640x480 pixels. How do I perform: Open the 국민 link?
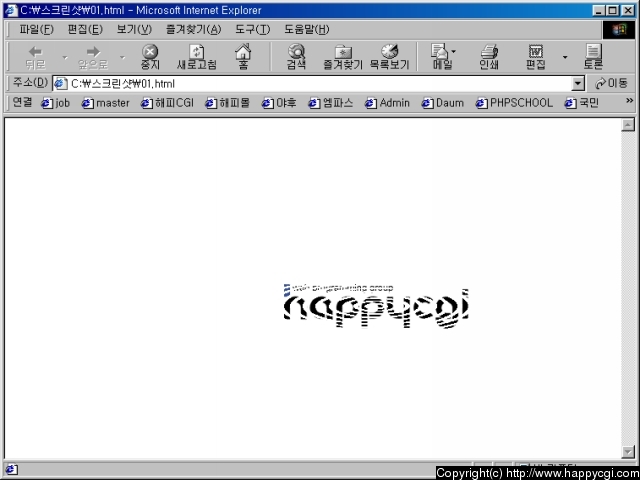pyautogui.click(x=582, y=103)
